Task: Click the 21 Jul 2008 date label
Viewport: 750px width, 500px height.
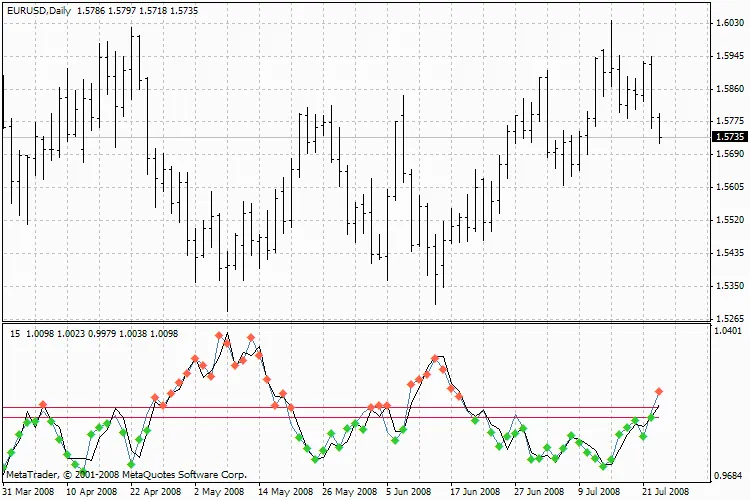Action: coord(664,492)
